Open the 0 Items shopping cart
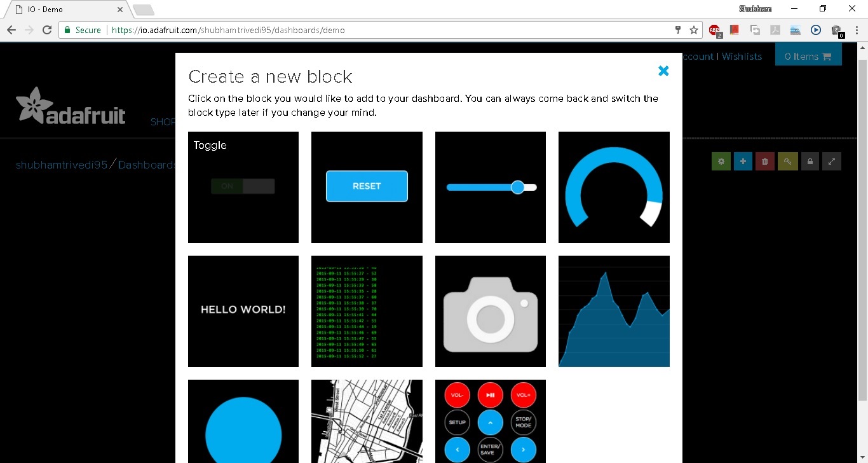868x463 pixels. point(808,56)
